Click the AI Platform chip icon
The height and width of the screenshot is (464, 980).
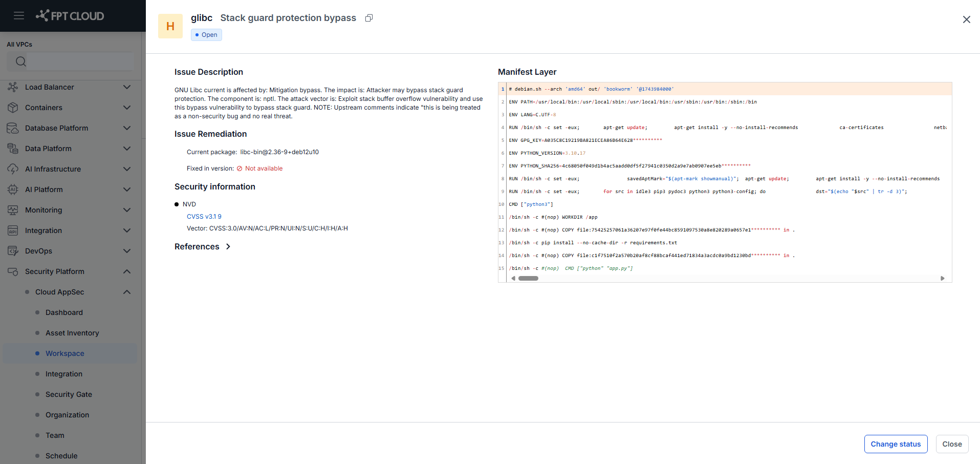click(13, 189)
